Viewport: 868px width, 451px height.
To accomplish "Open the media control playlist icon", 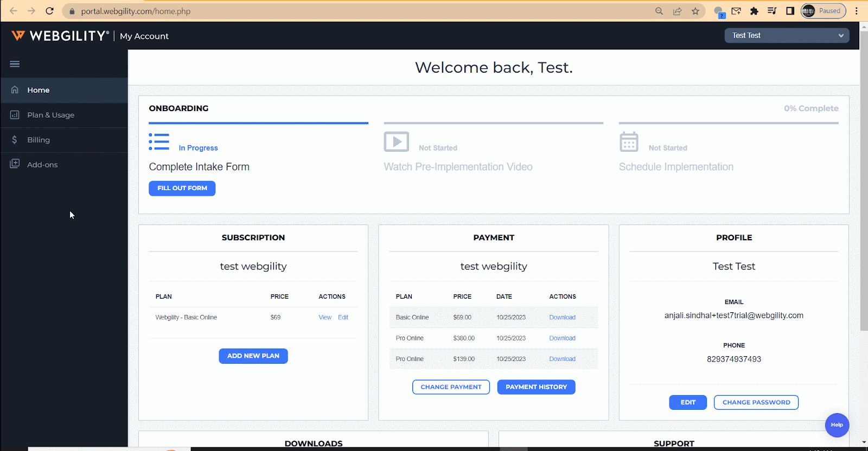I will click(x=772, y=11).
